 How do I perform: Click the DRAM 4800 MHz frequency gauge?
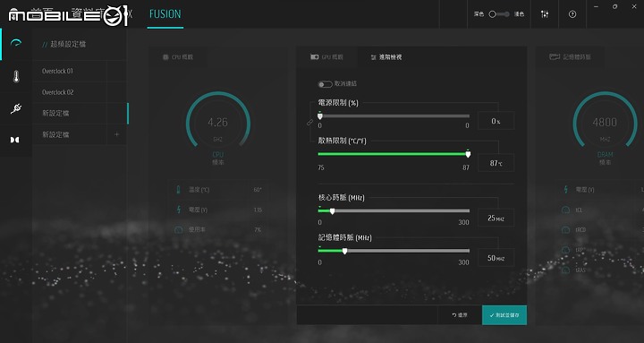point(605,122)
